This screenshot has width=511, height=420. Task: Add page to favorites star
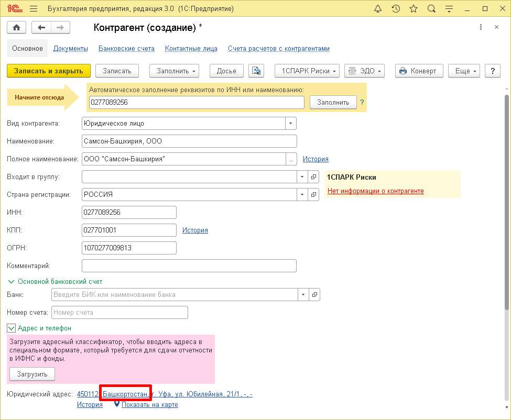(x=414, y=9)
